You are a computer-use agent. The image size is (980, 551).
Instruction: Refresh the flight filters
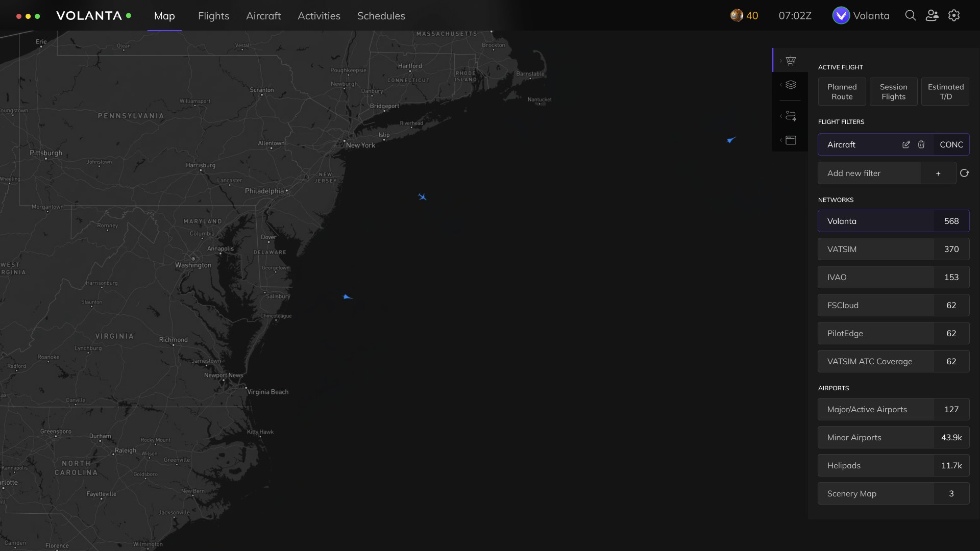tap(964, 173)
